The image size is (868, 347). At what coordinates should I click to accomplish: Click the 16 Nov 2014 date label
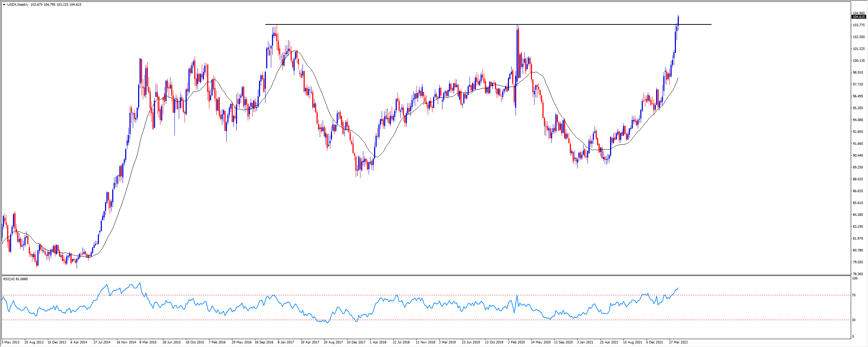coord(126,342)
